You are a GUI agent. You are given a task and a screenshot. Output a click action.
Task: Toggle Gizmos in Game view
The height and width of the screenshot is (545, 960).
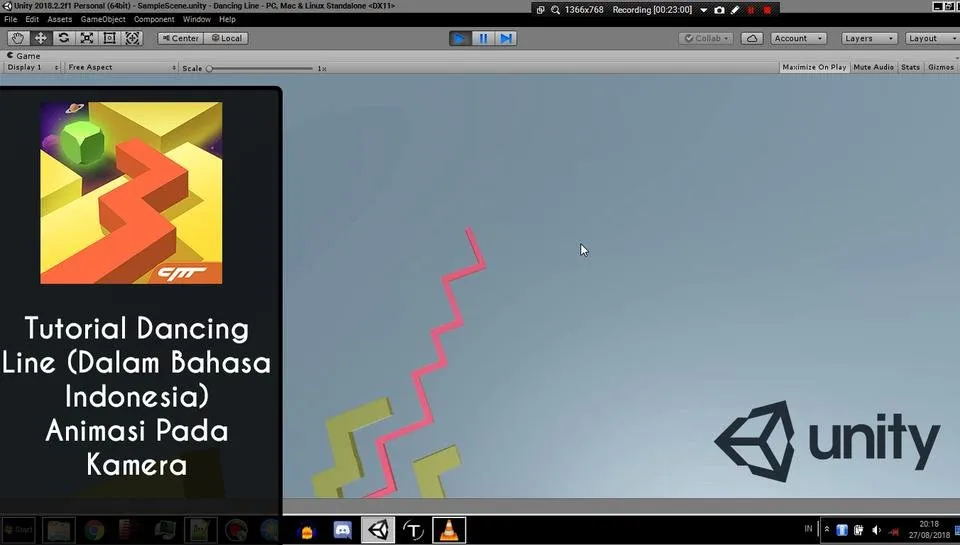pyautogui.click(x=940, y=67)
